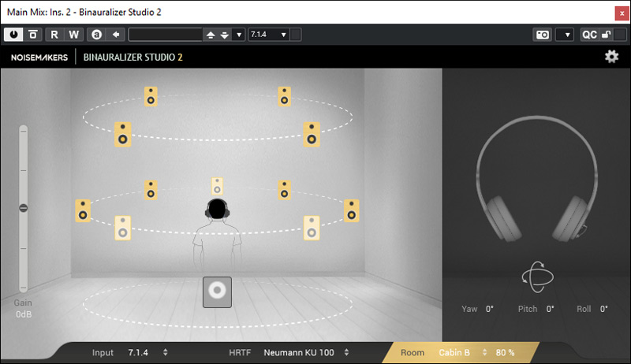Enable Read automation (R)
The width and height of the screenshot is (631, 364).
pyautogui.click(x=54, y=35)
